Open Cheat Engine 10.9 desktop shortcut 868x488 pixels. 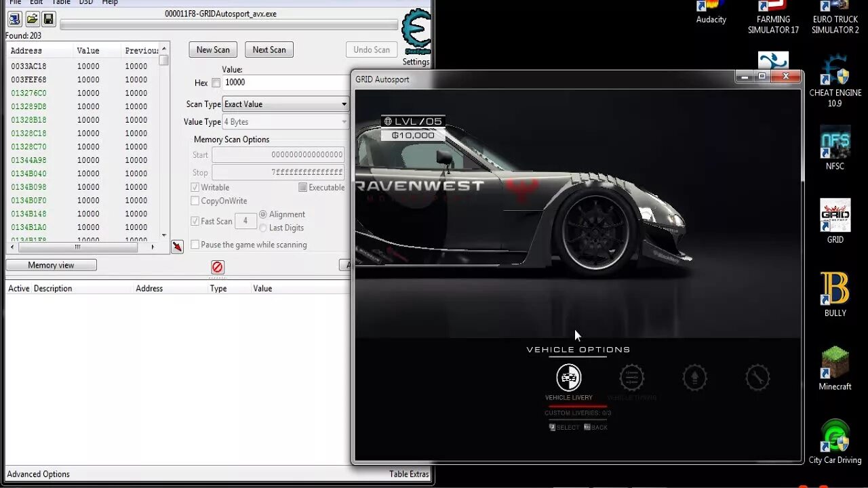tap(835, 81)
